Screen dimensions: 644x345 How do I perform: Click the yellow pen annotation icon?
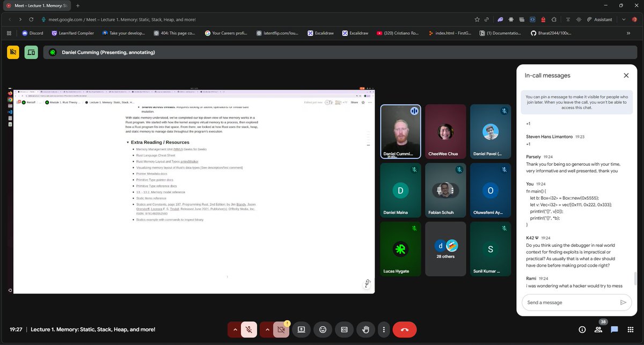pos(13,52)
